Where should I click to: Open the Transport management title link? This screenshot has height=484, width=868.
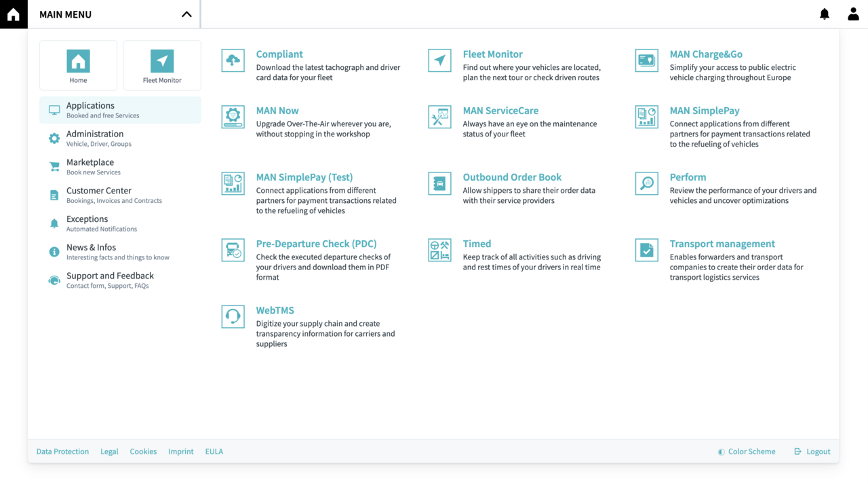pyautogui.click(x=722, y=244)
